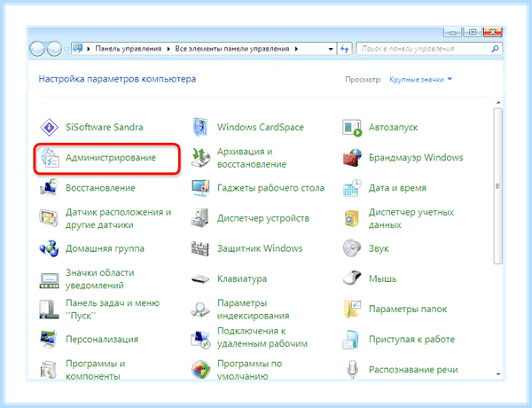Open Параметры папок link text
This screenshot has height=408, width=532.
(x=408, y=310)
